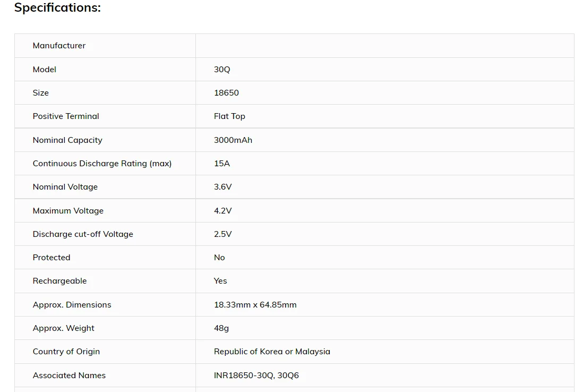The width and height of the screenshot is (583, 392).
Task: Click the 4.2V maximum voltage value
Action: tap(223, 211)
